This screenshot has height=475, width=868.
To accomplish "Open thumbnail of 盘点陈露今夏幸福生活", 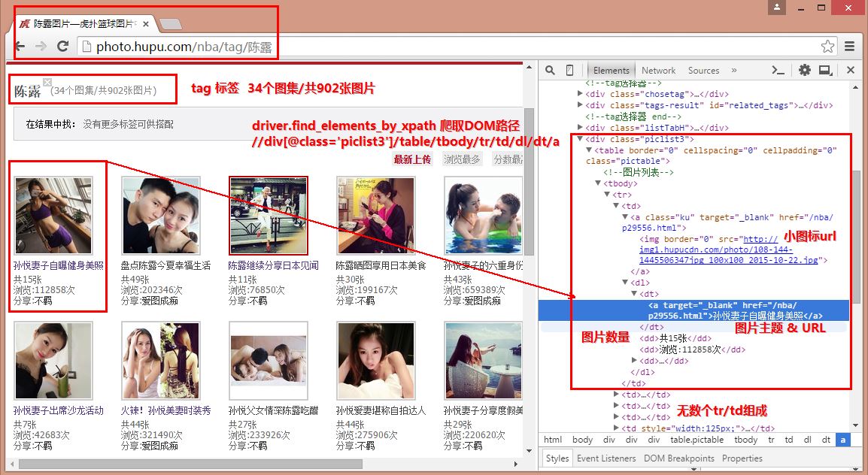I will tap(160, 216).
